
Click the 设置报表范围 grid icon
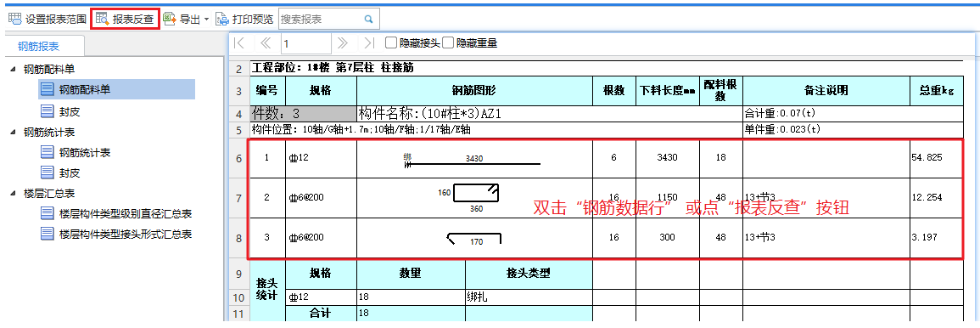coord(14,19)
